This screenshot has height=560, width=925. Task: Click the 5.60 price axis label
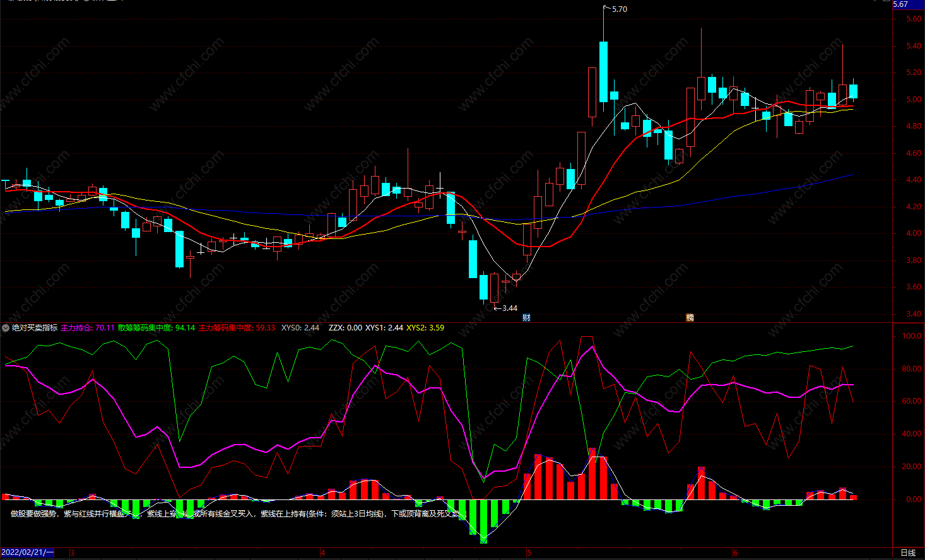(x=914, y=19)
